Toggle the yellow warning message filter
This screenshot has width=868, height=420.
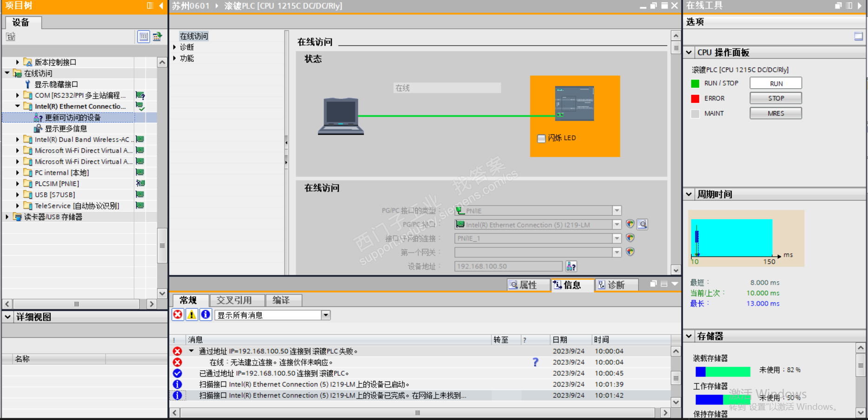(x=192, y=315)
